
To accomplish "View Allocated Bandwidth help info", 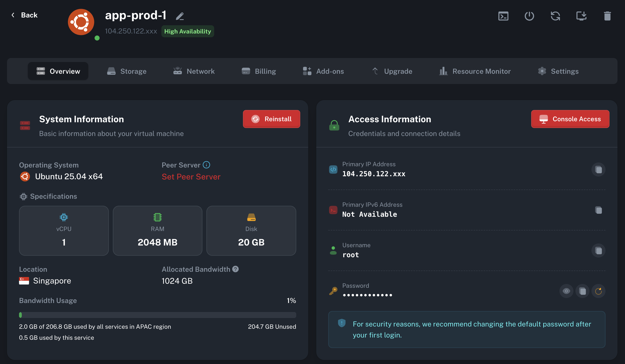I will [x=235, y=269].
